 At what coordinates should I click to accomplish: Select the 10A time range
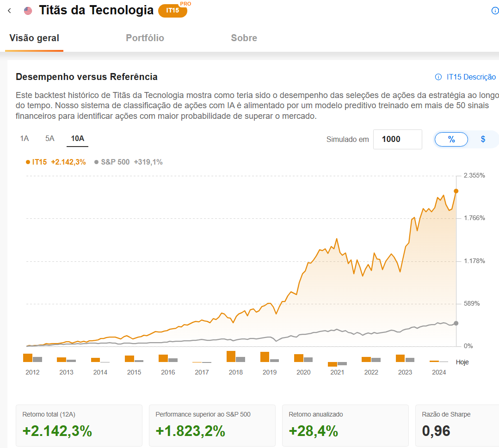point(77,139)
